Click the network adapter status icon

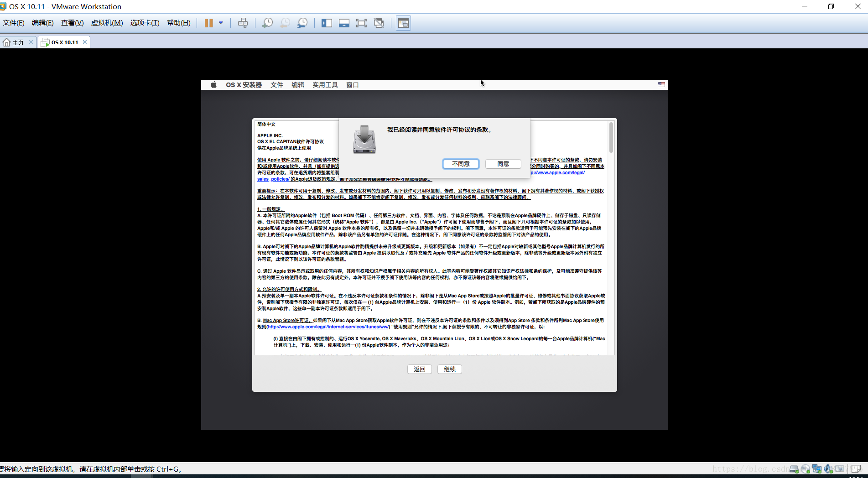[x=817, y=469]
